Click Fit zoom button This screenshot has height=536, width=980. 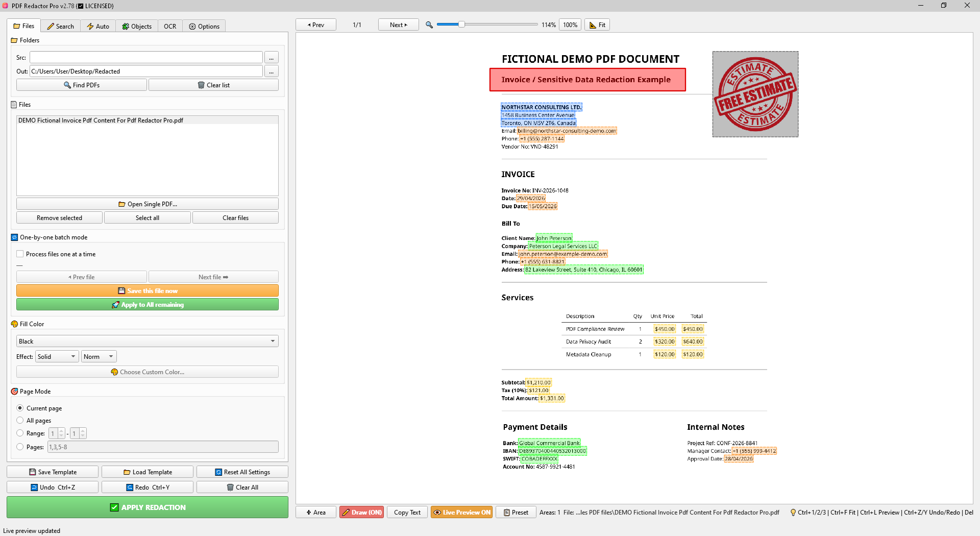pyautogui.click(x=597, y=25)
